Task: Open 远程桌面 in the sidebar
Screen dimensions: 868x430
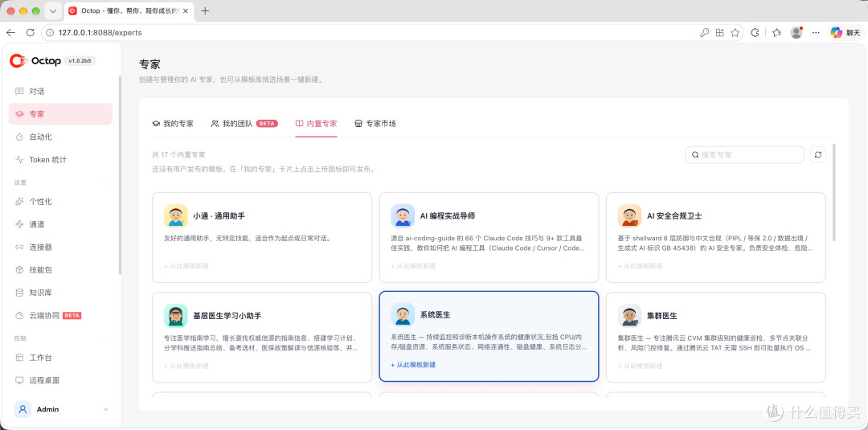Action: tap(60, 380)
